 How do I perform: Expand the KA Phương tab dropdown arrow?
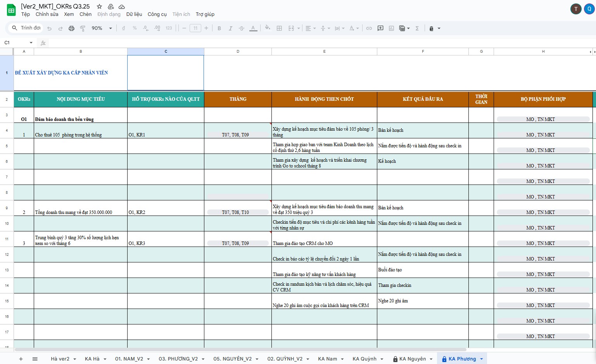pos(482,359)
